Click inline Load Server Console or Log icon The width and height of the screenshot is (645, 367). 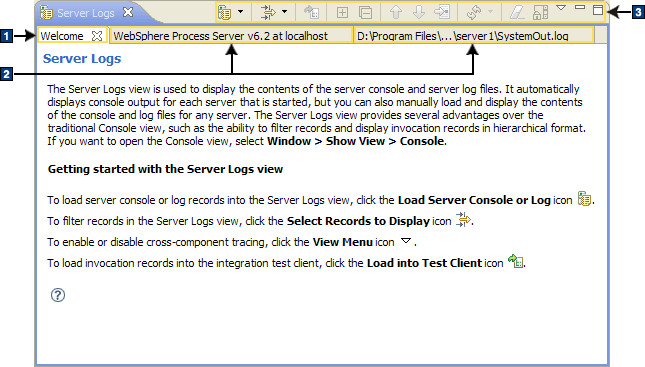585,199
